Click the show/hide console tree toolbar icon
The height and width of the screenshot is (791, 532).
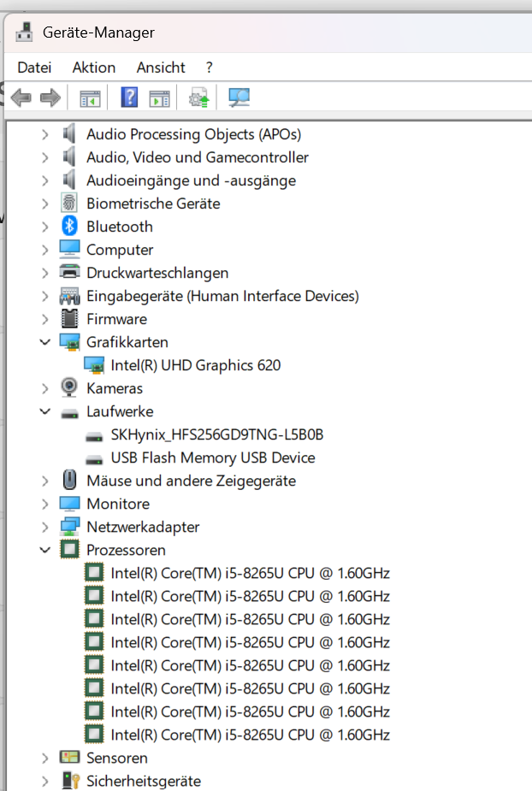coord(91,98)
